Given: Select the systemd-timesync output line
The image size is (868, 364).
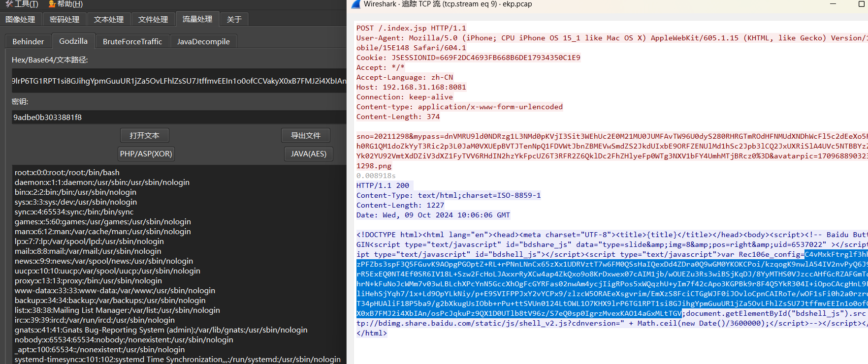Looking at the screenshot, I should pyautogui.click(x=178, y=359).
